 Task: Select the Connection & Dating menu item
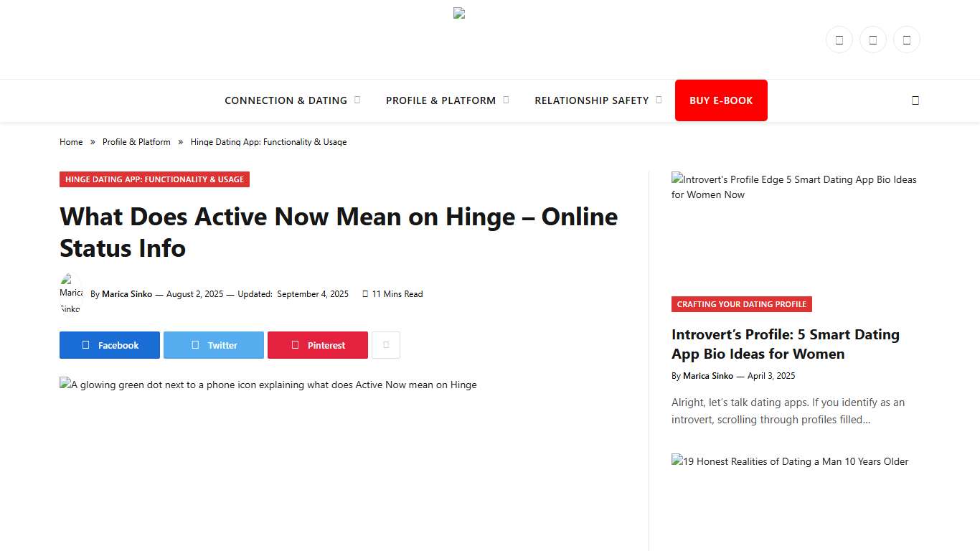pyautogui.click(x=286, y=100)
